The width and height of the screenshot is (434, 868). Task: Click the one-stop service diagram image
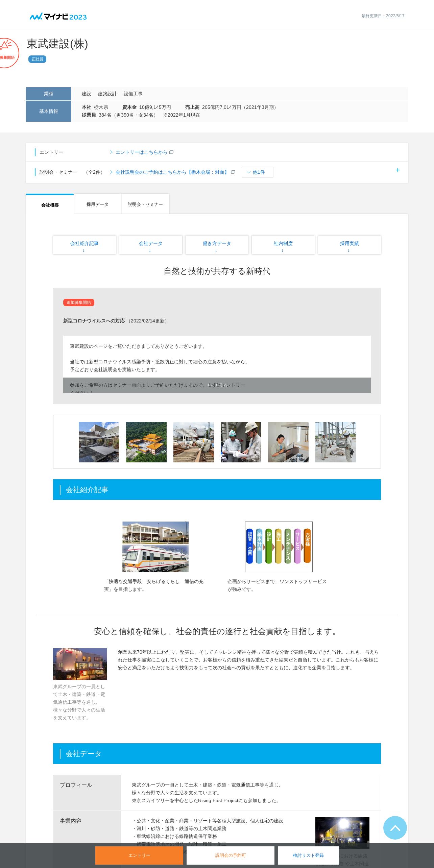pyautogui.click(x=279, y=547)
